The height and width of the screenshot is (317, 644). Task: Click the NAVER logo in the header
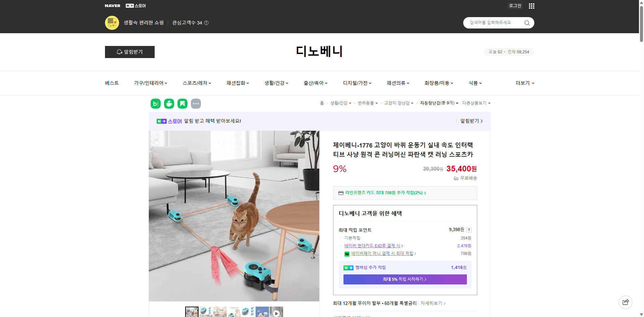[x=113, y=5]
